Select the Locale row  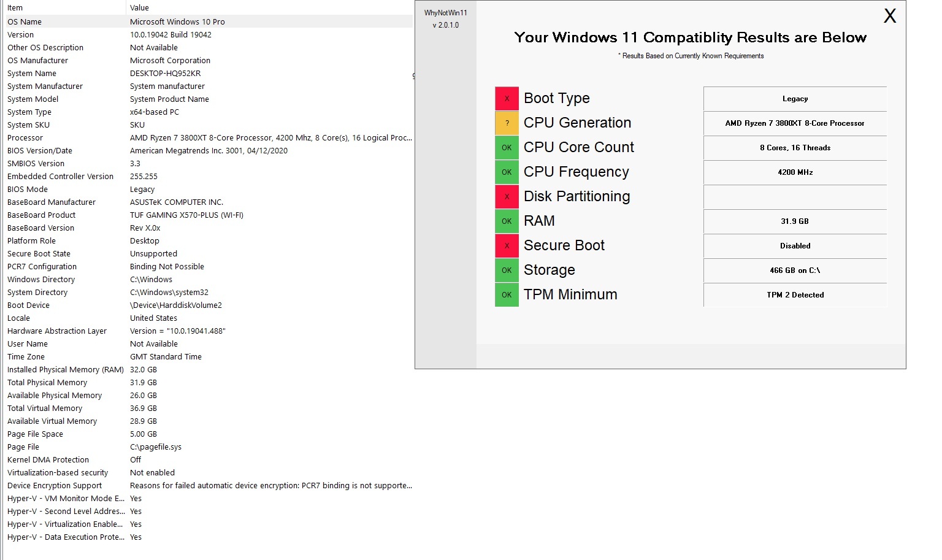pos(208,318)
